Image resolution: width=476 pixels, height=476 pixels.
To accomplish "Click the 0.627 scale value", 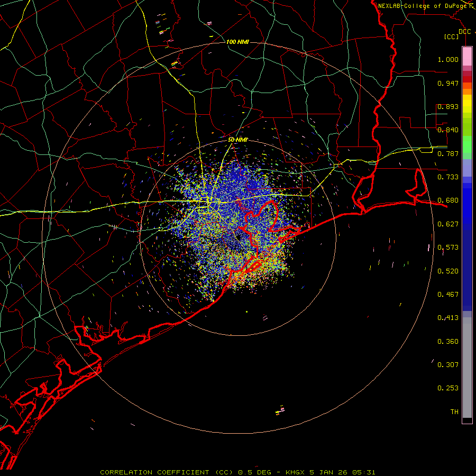I will [448, 224].
